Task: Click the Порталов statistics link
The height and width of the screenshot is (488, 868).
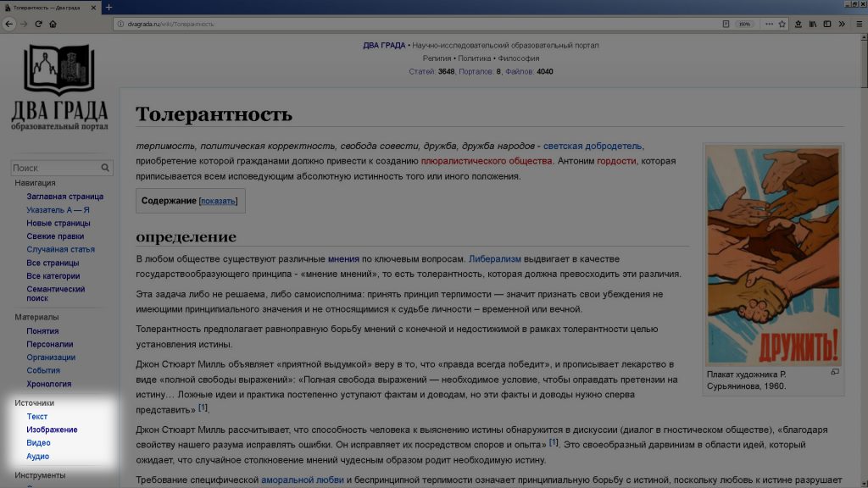Action: [x=476, y=71]
